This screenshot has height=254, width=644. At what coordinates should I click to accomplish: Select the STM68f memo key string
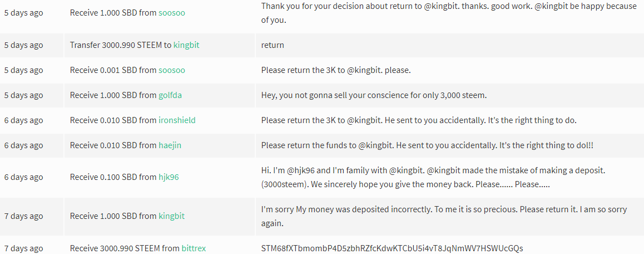pos(392,248)
